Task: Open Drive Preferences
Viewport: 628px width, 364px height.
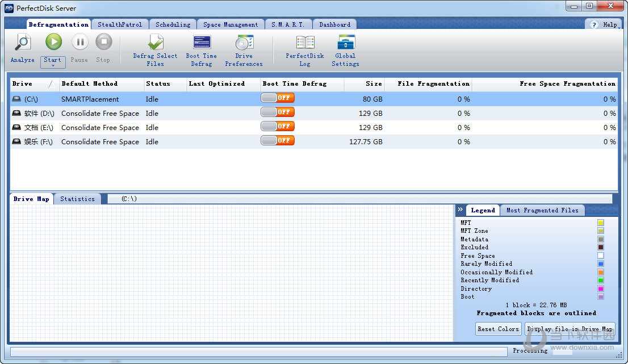Action: 244,43
